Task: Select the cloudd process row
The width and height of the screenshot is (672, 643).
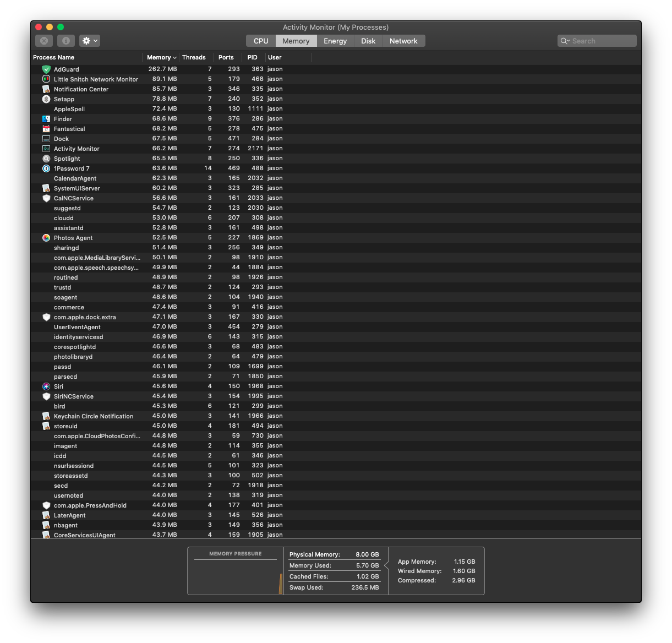Action: (336, 218)
